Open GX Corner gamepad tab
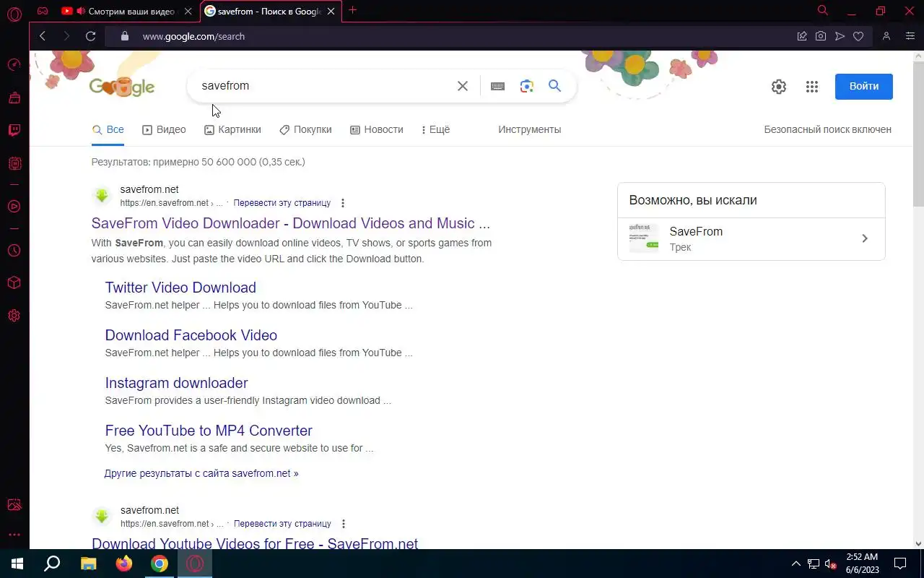The height and width of the screenshot is (578, 924). tap(43, 11)
